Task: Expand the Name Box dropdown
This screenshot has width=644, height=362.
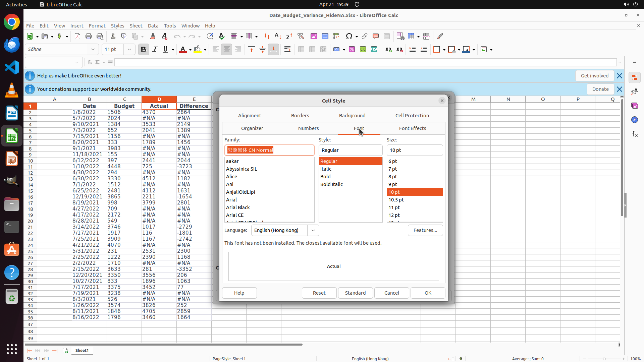Action: pyautogui.click(x=77, y=62)
